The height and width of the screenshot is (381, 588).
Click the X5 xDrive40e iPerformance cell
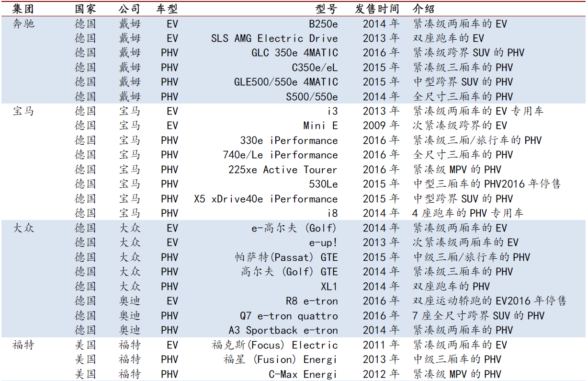[266, 199]
